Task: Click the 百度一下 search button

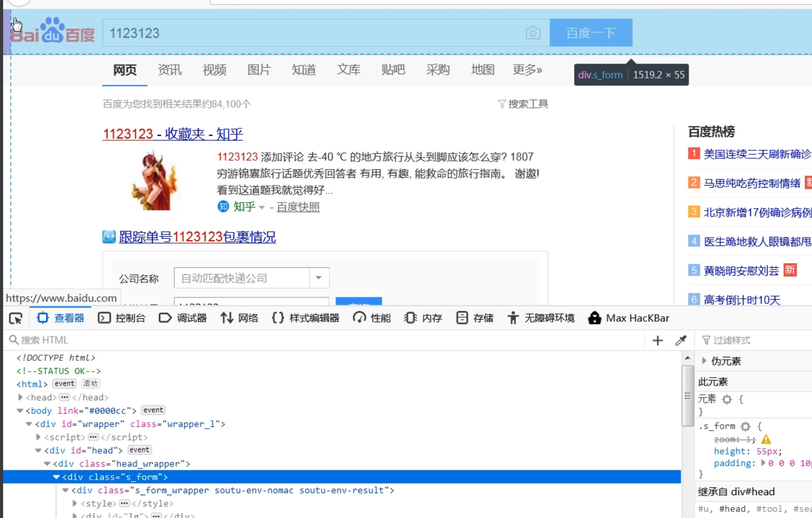Action: tap(591, 33)
